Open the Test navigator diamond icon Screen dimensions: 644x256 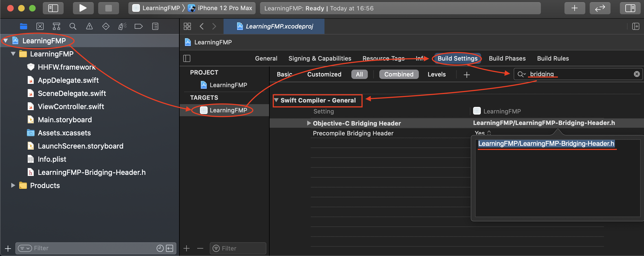click(106, 26)
